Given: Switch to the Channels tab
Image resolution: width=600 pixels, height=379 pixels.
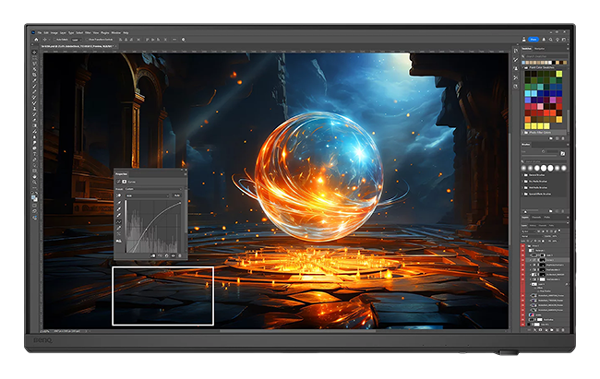Looking at the screenshot, I should point(536,217).
